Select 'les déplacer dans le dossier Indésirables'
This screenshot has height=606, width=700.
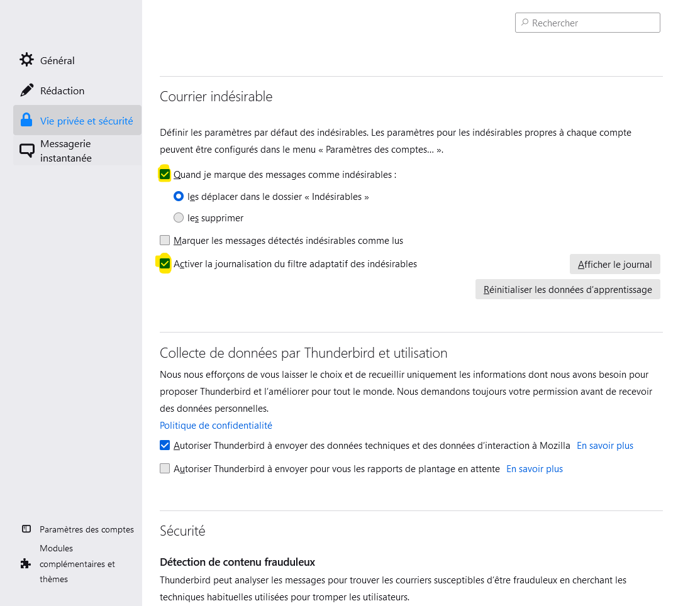179,197
